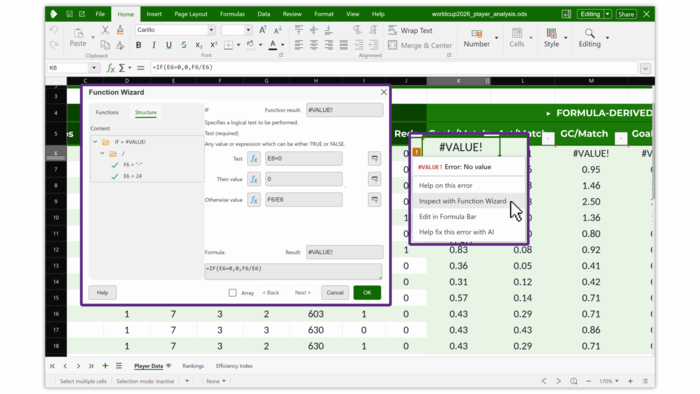Viewport: 700px width, 394px height.
Task: Click the Clone Formatting paintbrush icon
Action: pos(120,30)
